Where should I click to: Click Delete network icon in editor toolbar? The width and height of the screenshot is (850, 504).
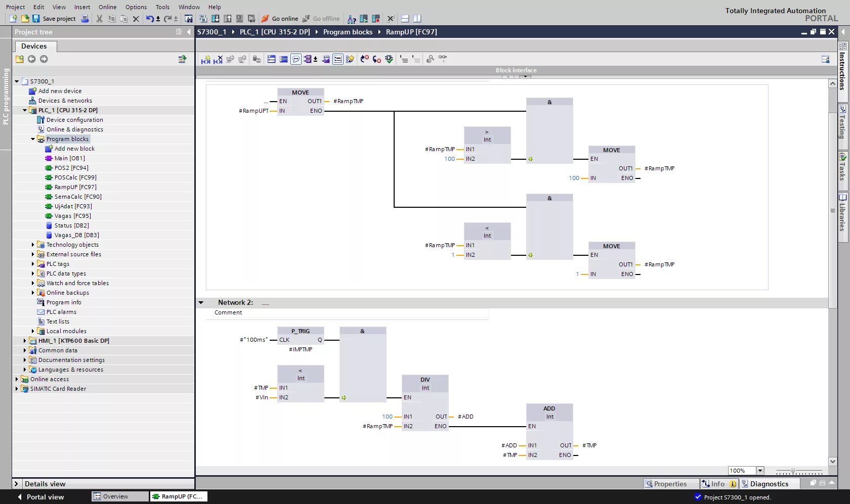(218, 59)
